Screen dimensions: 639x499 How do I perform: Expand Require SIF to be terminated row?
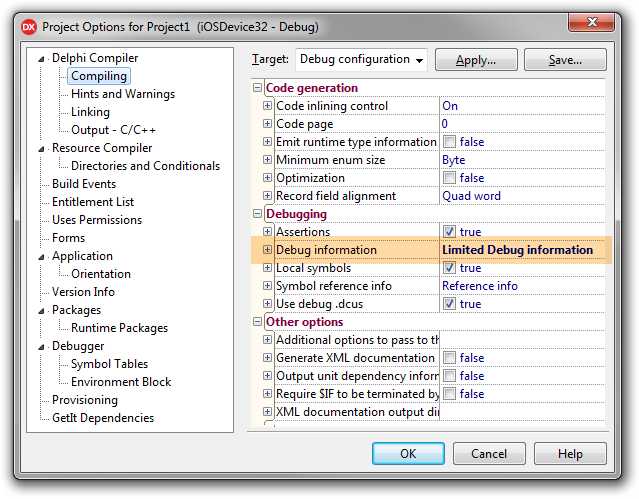267,393
